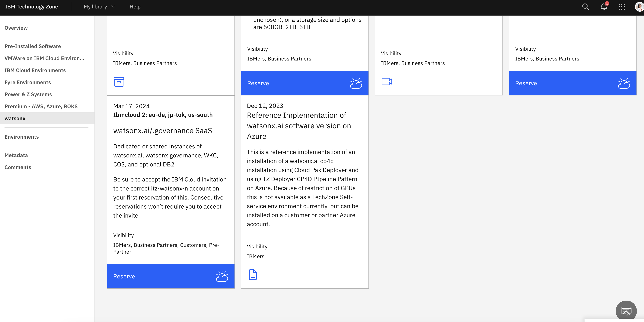Viewport: 644px width, 322px height.
Task: Click the document icon on the Azure reference card
Action: click(x=253, y=275)
